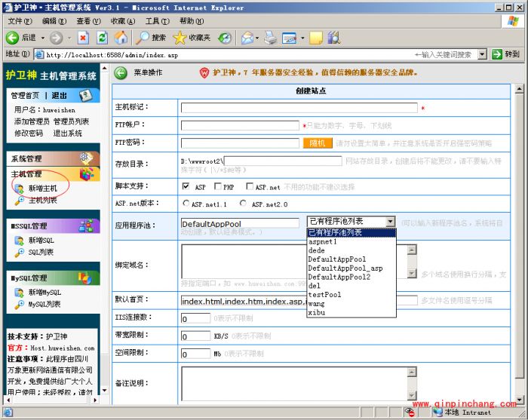This screenshot has height=420, width=528.
Task: Click the Stop loading toolbar icon
Action: pyautogui.click(x=83, y=38)
